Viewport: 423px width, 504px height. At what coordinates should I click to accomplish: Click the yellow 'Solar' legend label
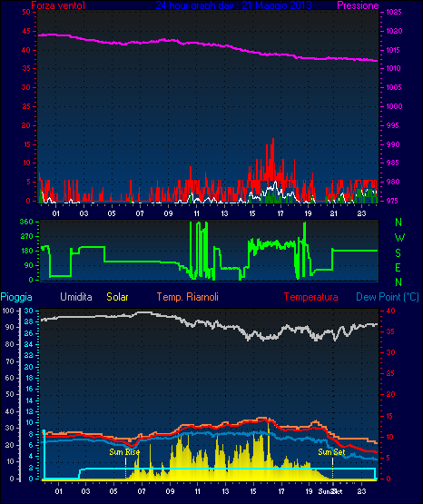[117, 297]
